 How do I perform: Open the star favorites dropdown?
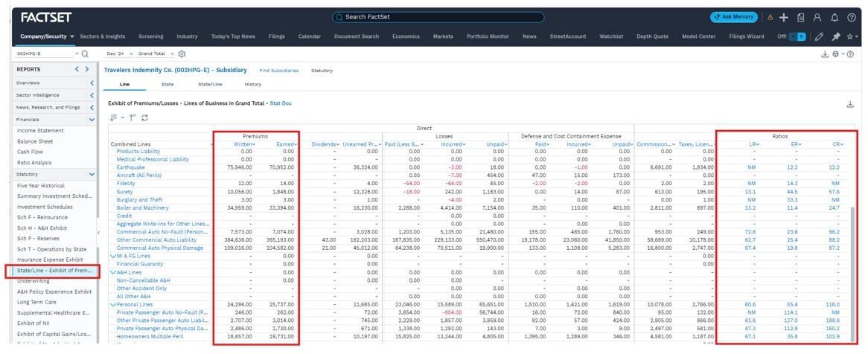pos(852,36)
